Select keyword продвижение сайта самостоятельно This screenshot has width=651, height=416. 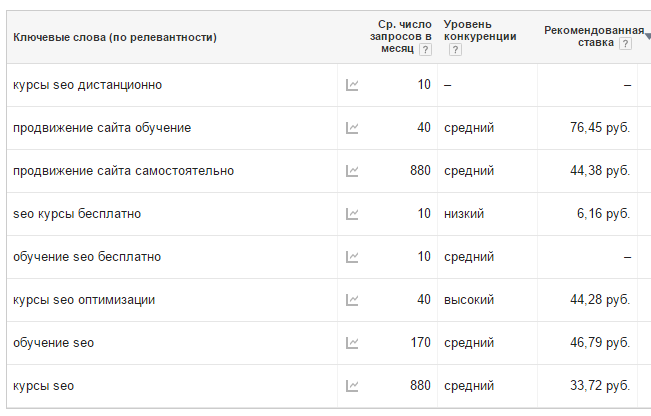123,171
